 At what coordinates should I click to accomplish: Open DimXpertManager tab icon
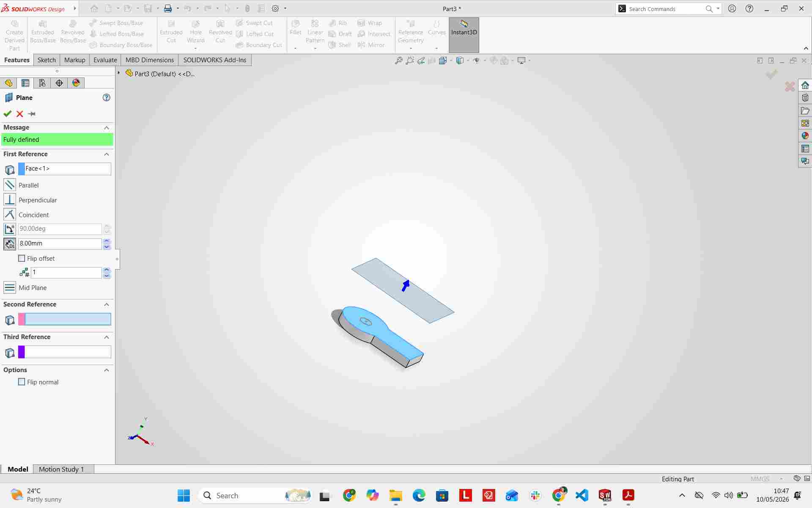pos(59,83)
